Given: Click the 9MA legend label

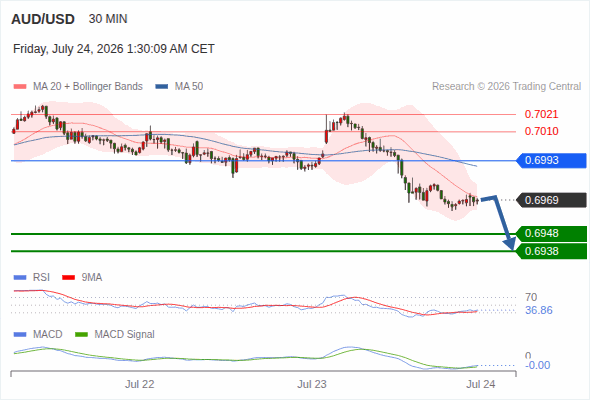Looking at the screenshot, I should click(92, 278).
